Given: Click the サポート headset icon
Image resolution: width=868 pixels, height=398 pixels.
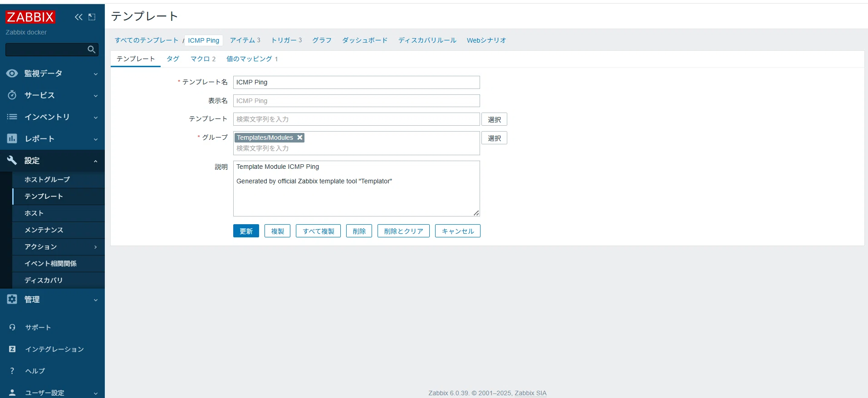Looking at the screenshot, I should point(12,327).
